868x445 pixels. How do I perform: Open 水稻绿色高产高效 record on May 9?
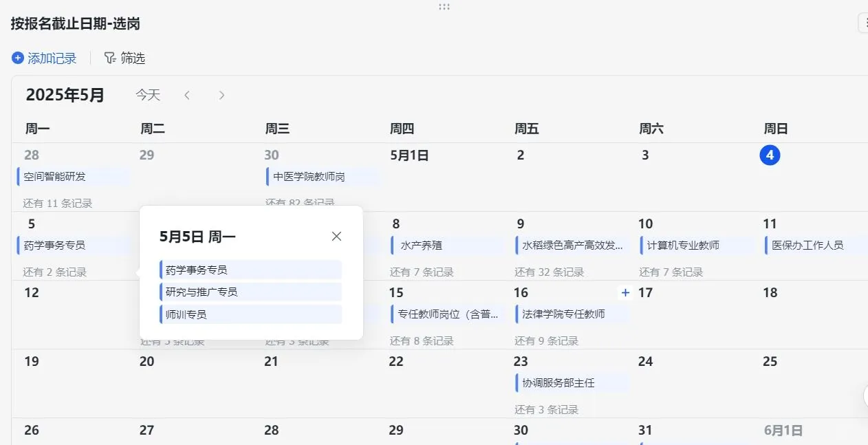coord(572,246)
